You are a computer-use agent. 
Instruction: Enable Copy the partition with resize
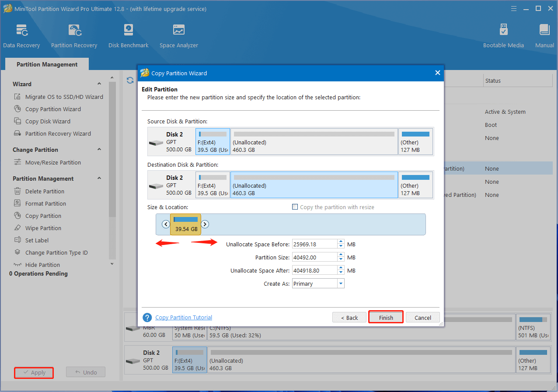pyautogui.click(x=295, y=207)
